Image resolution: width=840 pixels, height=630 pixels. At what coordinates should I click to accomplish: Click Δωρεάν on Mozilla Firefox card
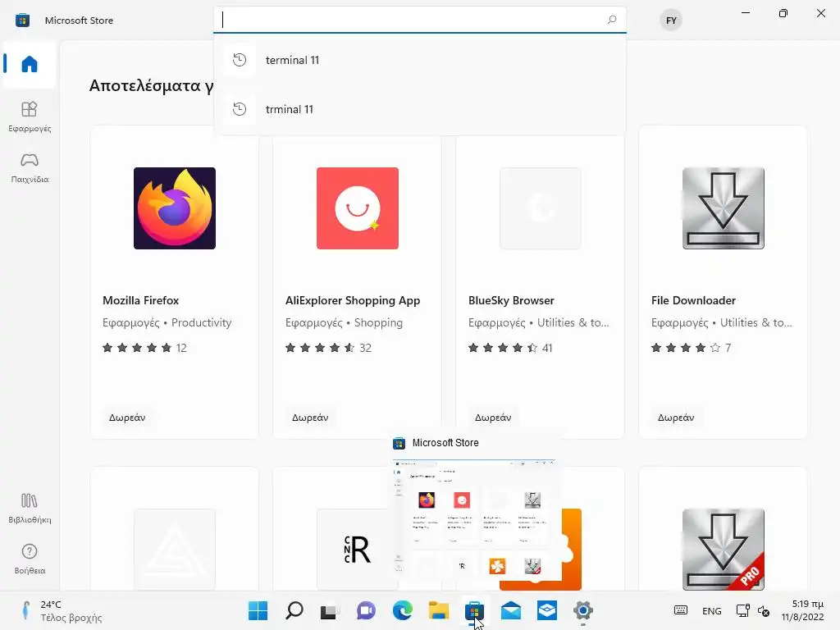[127, 418]
